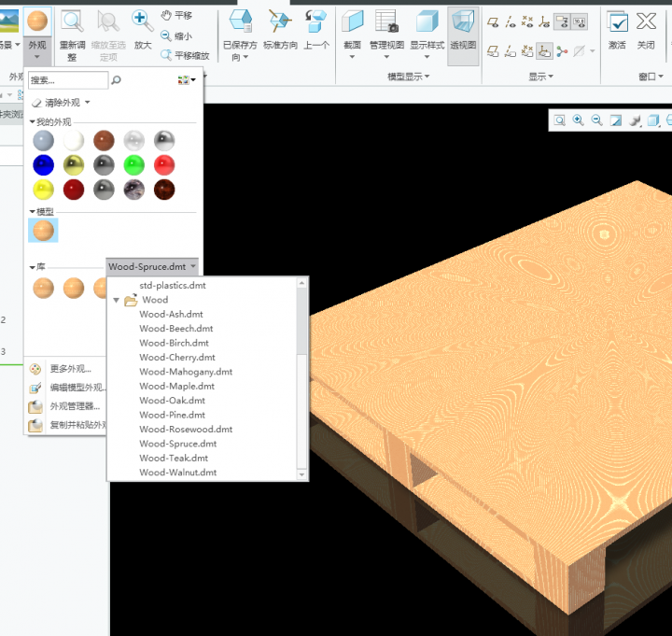Select Wood-Oak.dmt from the list
Screen dimensions: 672x636
pos(172,401)
